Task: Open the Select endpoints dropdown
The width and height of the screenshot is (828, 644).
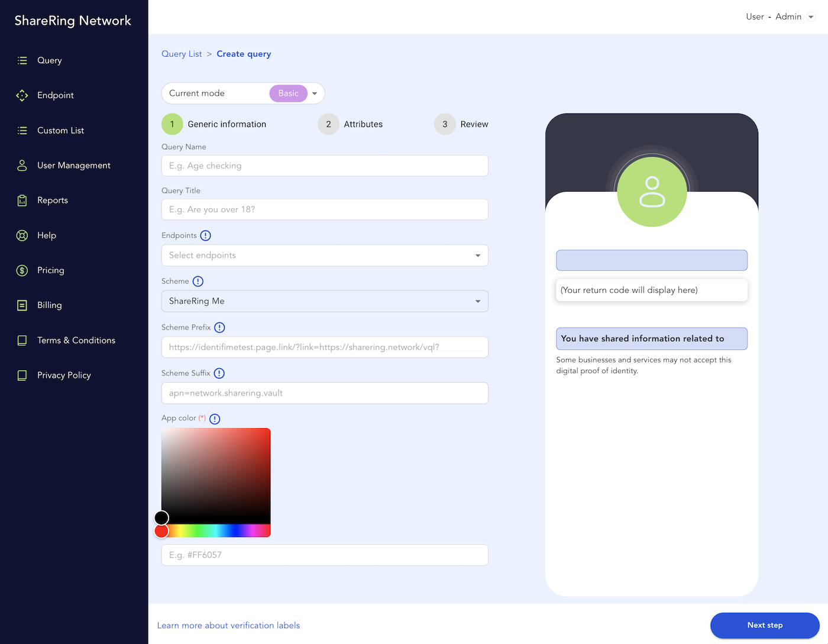Action: pyautogui.click(x=325, y=255)
